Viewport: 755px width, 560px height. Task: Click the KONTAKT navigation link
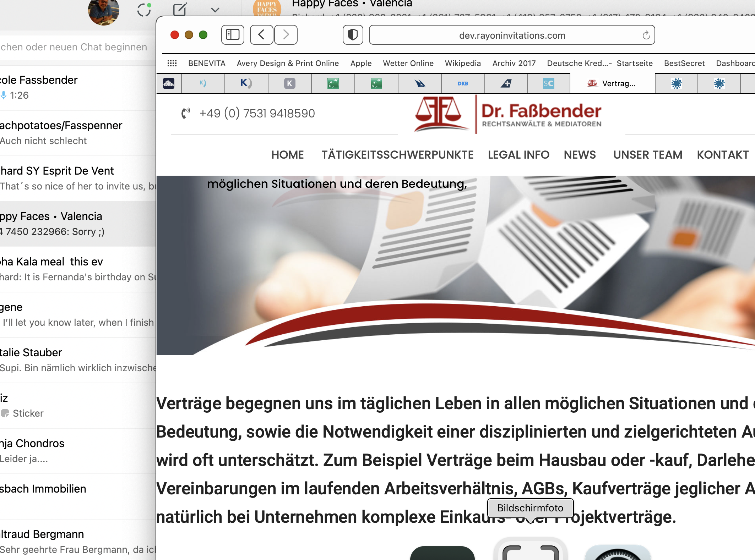tap(723, 155)
